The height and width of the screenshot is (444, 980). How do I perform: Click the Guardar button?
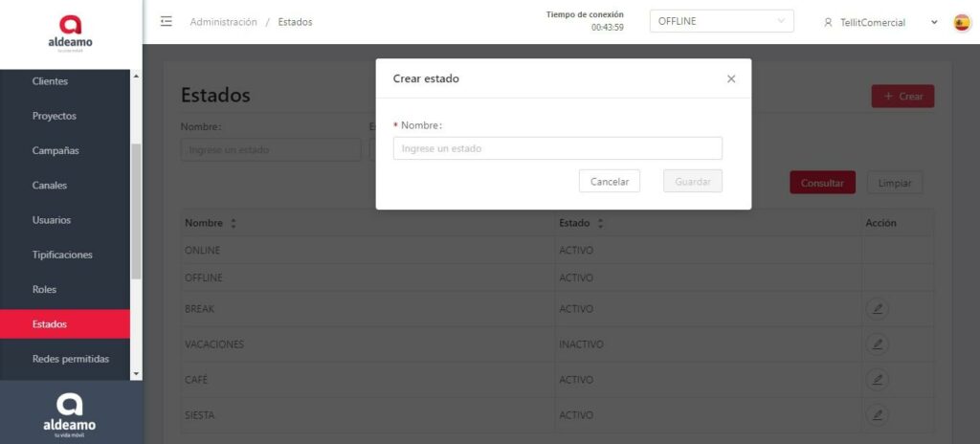click(692, 181)
